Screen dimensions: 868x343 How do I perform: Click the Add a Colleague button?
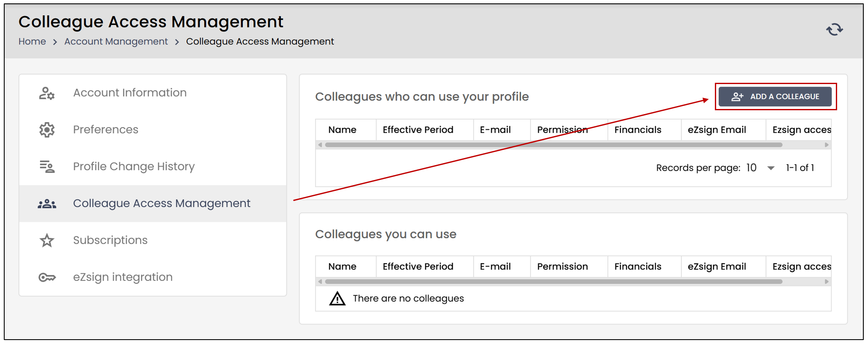(x=775, y=97)
